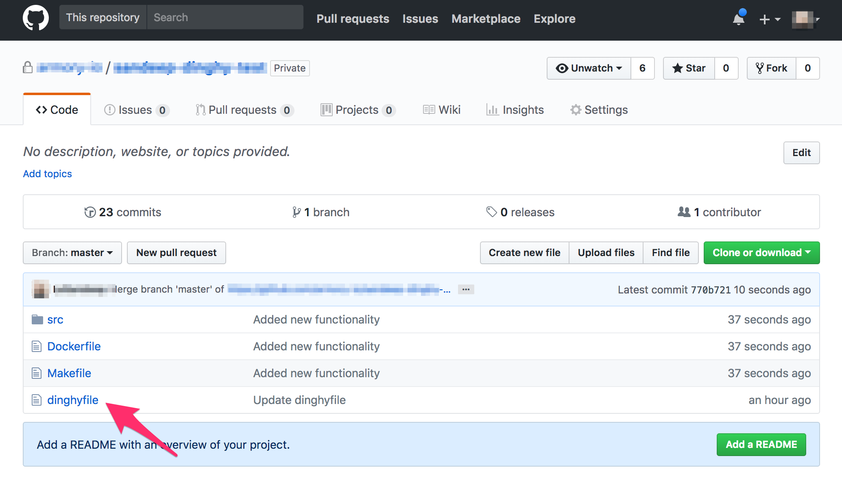
Task: Click the committer avatar thumbnail
Action: [41, 289]
